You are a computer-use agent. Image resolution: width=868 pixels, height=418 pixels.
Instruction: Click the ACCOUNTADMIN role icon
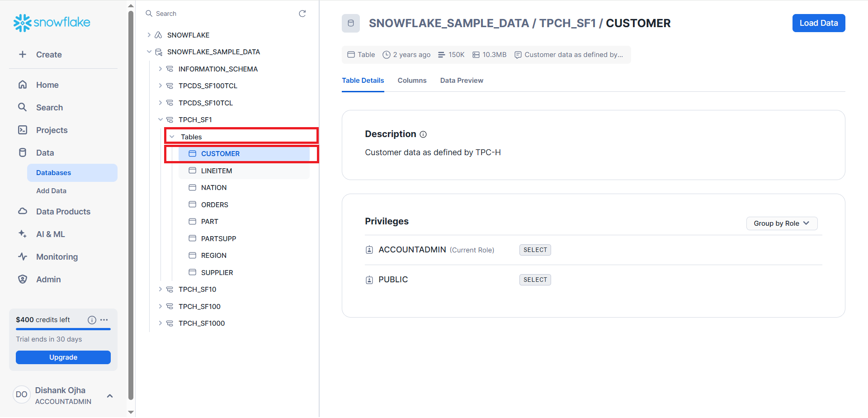[369, 250]
